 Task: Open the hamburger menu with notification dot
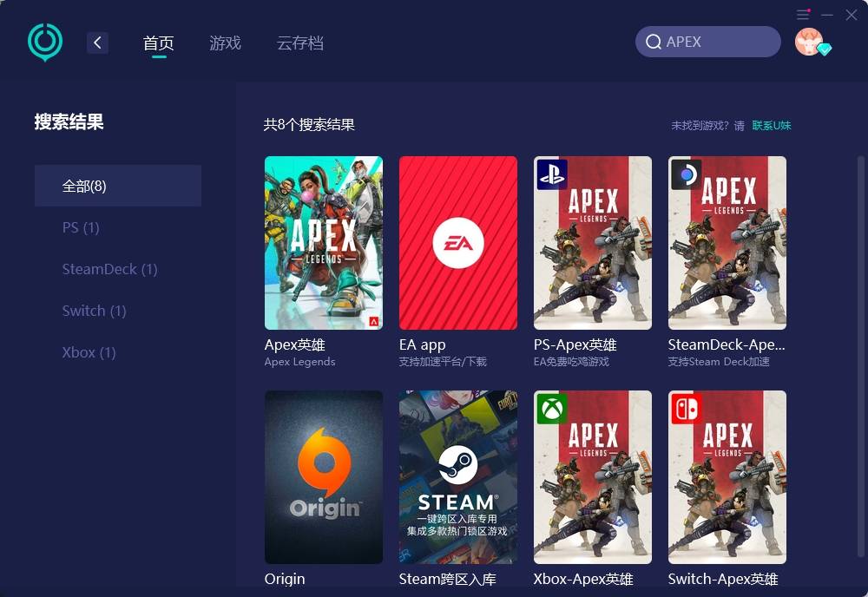click(803, 15)
